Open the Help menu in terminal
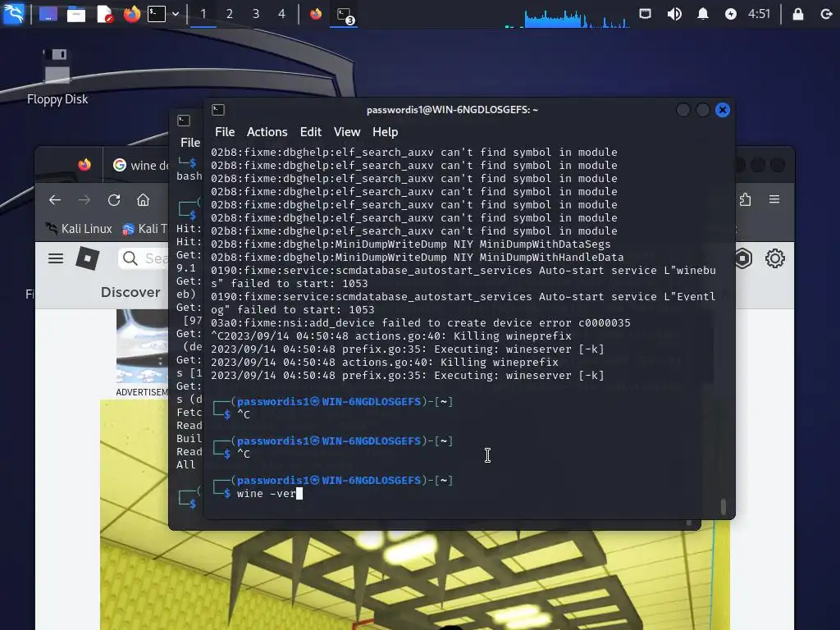Image resolution: width=840 pixels, height=630 pixels. click(386, 132)
